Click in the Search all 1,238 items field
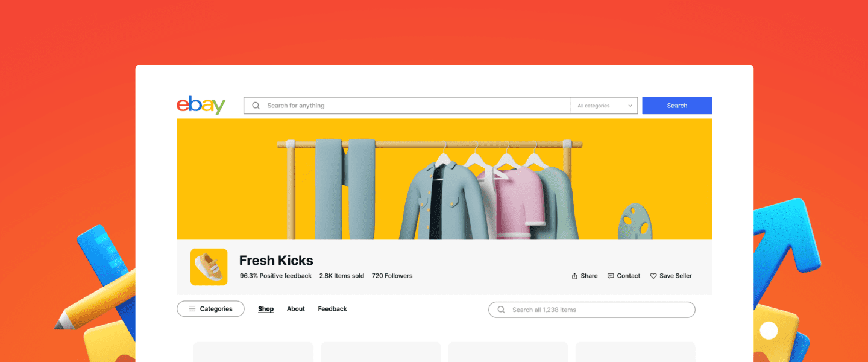This screenshot has height=362, width=868. (592, 310)
